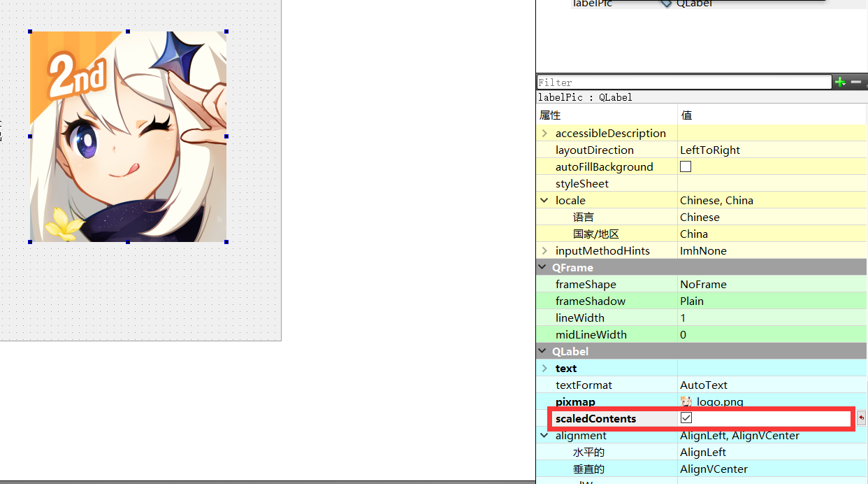
Task: Toggle the scaledContents checkbox
Action: (686, 418)
